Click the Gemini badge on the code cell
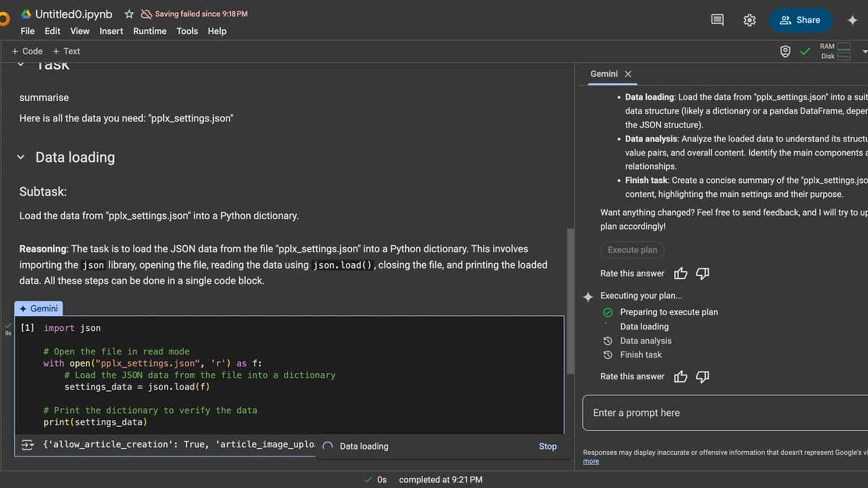Screen dimensions: 868x488 (38, 308)
